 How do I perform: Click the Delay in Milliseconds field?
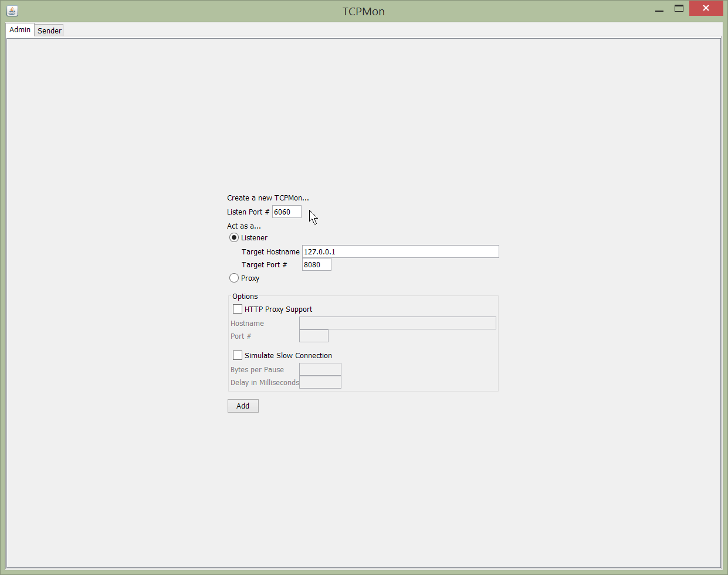(320, 382)
